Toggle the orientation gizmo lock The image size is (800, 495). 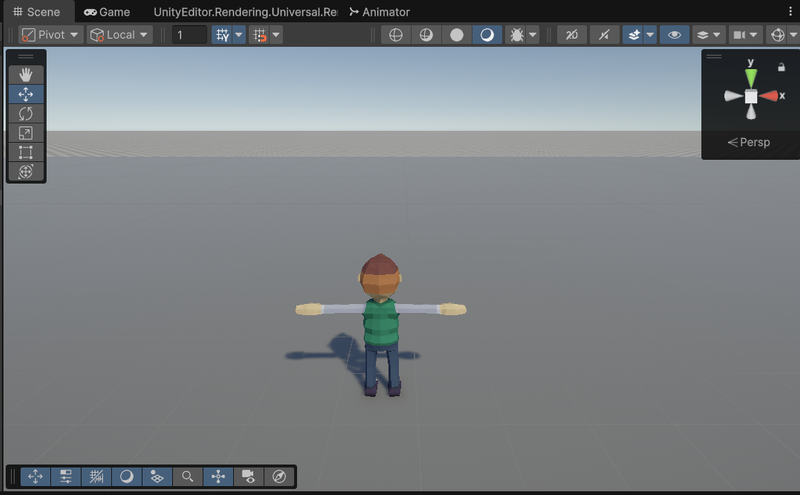click(781, 67)
